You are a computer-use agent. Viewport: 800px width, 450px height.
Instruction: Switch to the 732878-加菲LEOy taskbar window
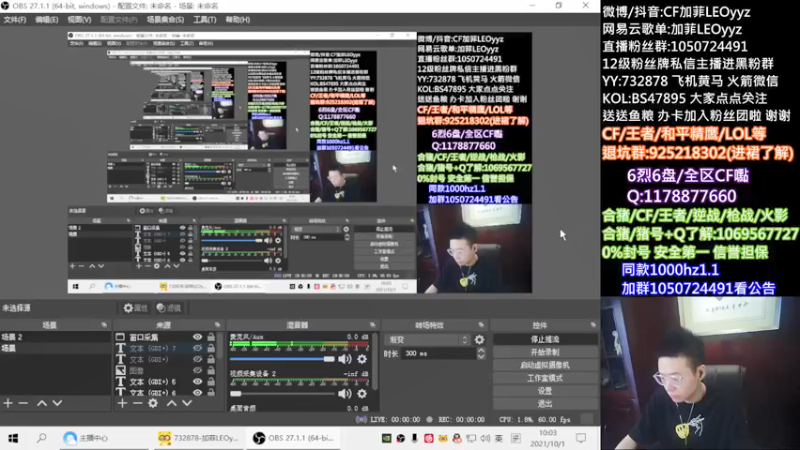[198, 438]
